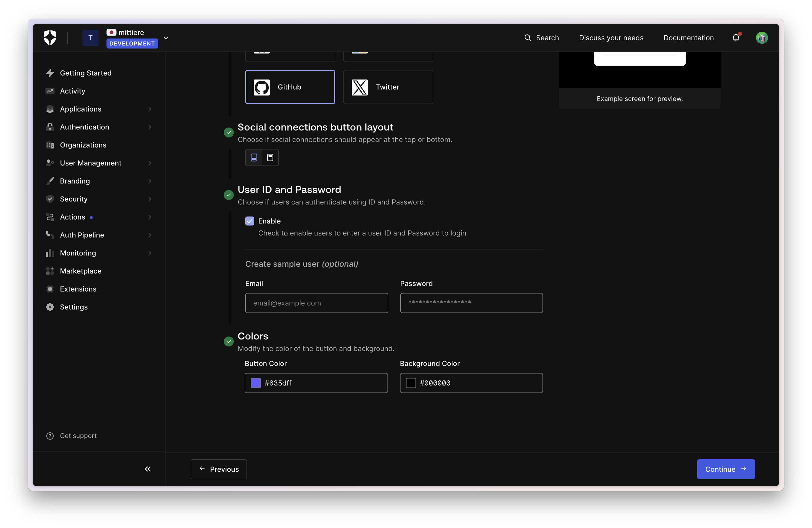The image size is (812, 528).
Task: Click the Auth0 shield logo
Action: (x=50, y=37)
